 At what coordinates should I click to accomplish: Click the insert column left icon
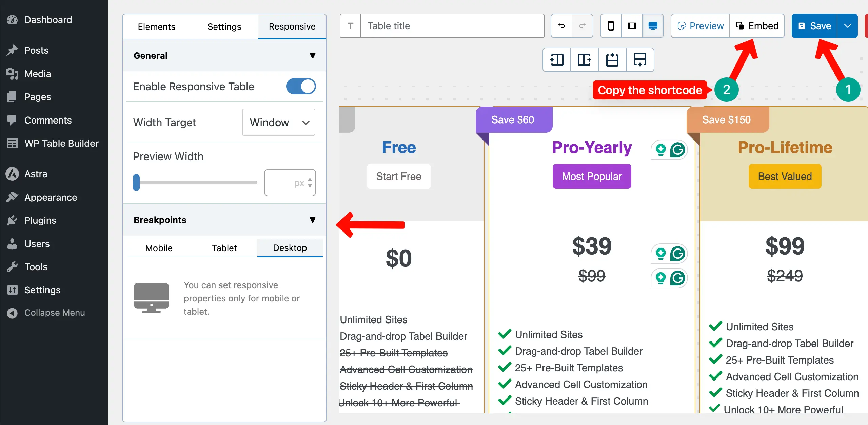[557, 60]
